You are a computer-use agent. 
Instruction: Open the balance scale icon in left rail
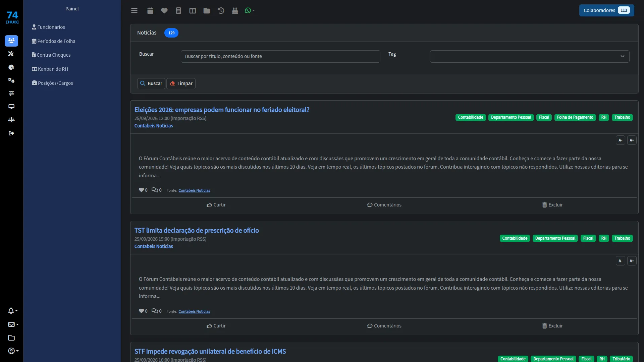tap(11, 120)
